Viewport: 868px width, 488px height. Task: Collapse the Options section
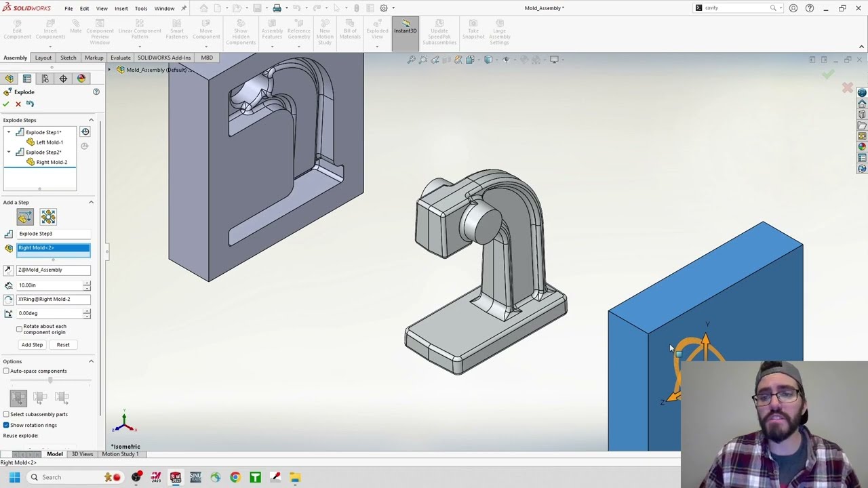point(91,361)
